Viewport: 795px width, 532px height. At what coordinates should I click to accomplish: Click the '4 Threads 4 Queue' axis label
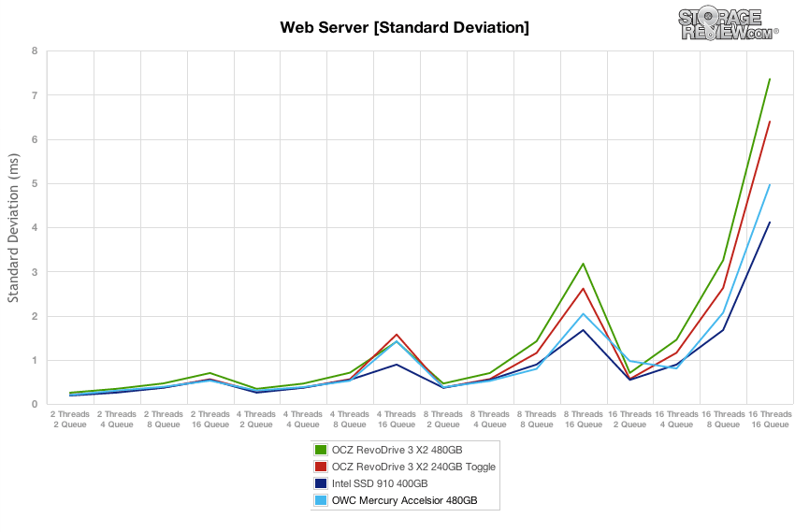coord(303,420)
